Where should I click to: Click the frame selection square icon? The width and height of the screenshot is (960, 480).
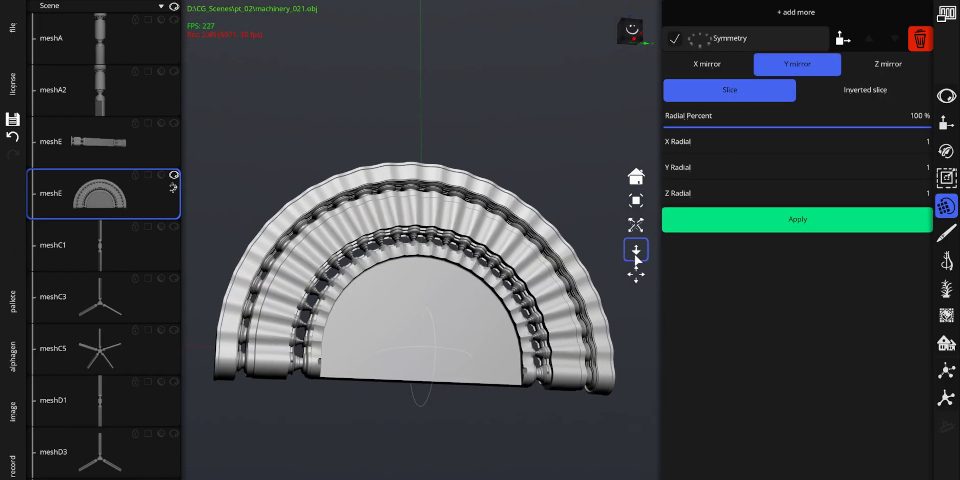tap(636, 201)
